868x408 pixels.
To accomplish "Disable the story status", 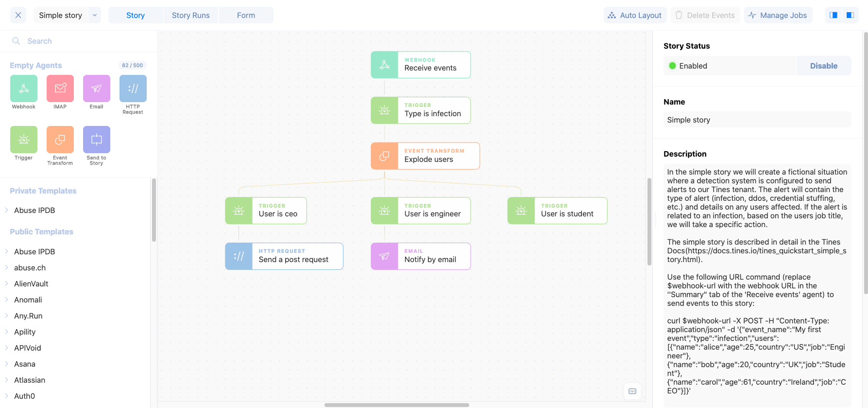I will pyautogui.click(x=824, y=66).
